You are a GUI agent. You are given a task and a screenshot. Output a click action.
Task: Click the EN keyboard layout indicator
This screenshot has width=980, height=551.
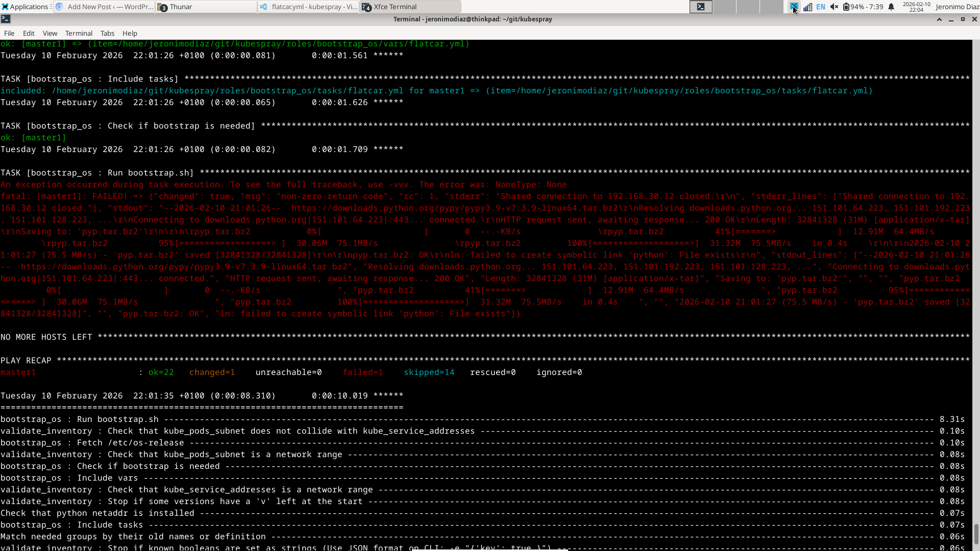pyautogui.click(x=821, y=7)
